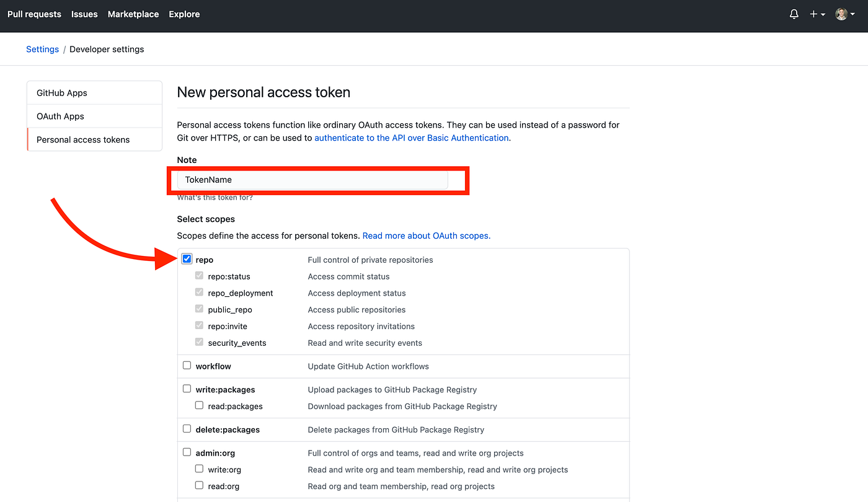Open the notifications bell
This screenshot has height=502, width=868.
(x=794, y=14)
